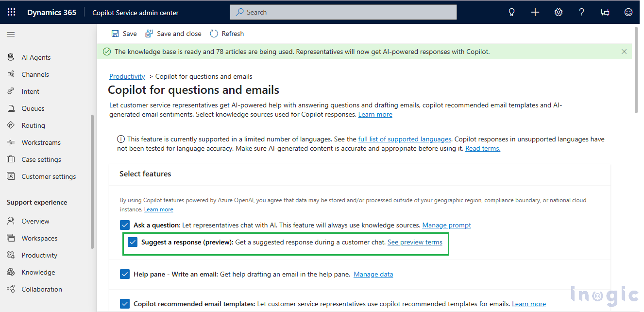Click the Intent sidebar icon
The height and width of the screenshot is (312, 644).
(11, 91)
